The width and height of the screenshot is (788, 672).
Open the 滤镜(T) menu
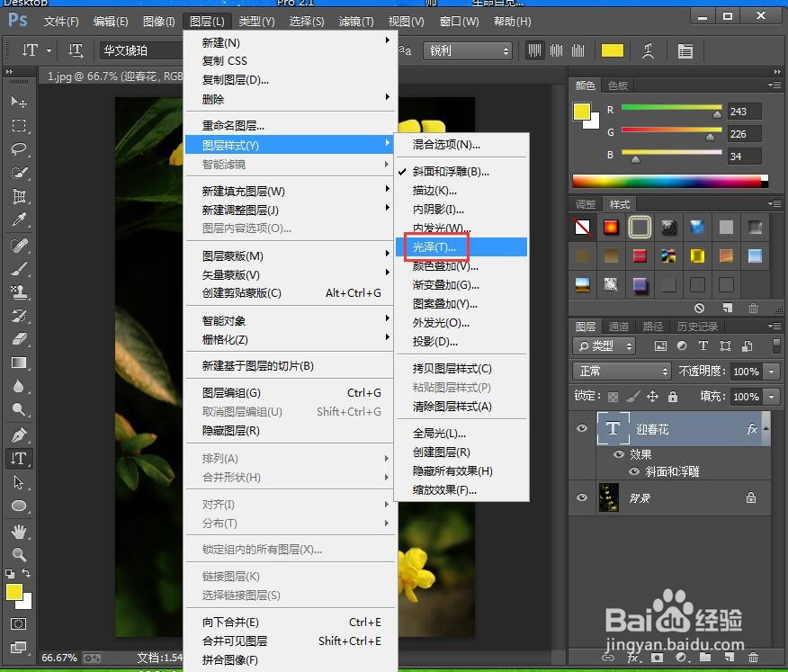coord(356,21)
